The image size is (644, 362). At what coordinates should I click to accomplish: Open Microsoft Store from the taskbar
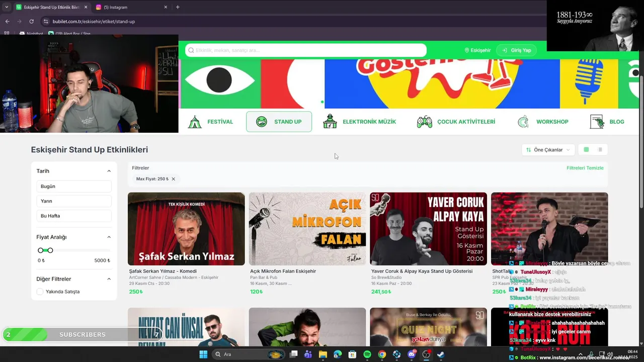352,354
